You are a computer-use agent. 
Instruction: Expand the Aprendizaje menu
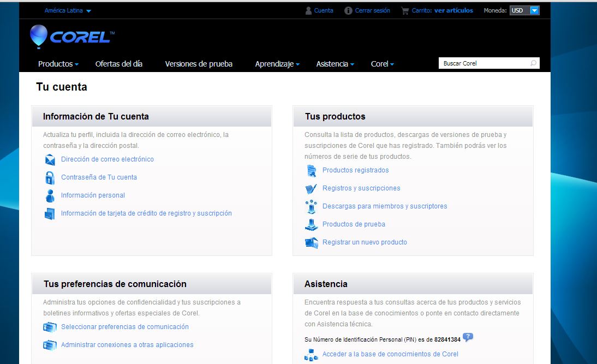(x=277, y=64)
